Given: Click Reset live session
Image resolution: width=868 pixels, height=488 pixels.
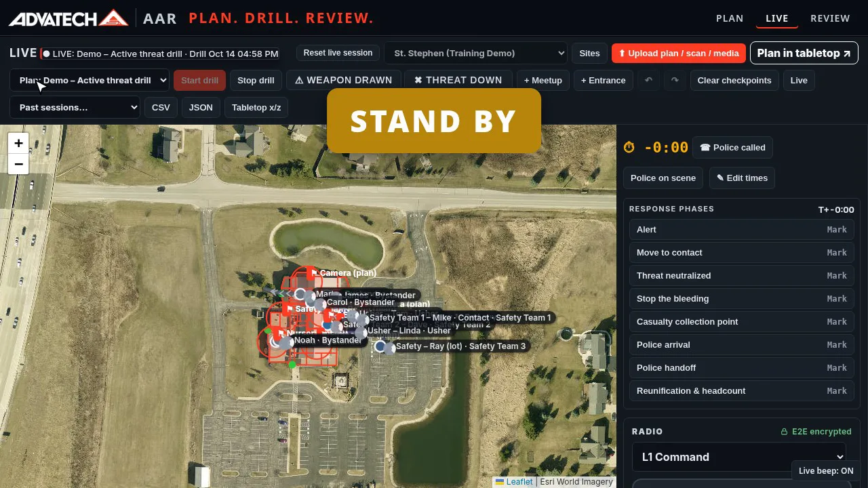Looking at the screenshot, I should 338,53.
